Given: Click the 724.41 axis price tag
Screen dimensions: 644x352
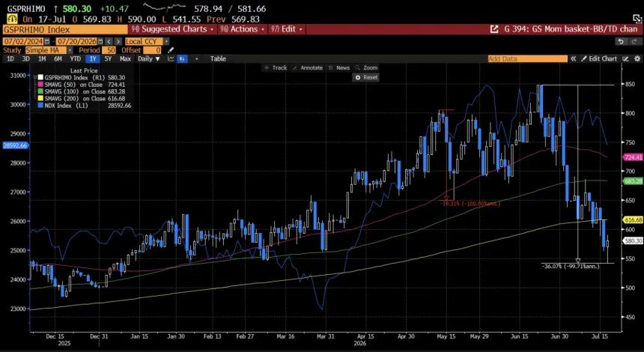Looking at the screenshot, I should point(633,157).
